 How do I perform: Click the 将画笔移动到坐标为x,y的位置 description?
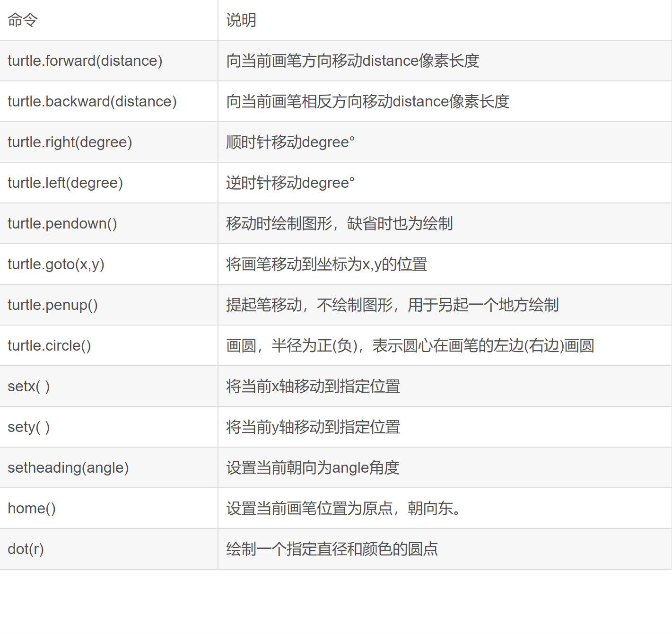pos(327,264)
